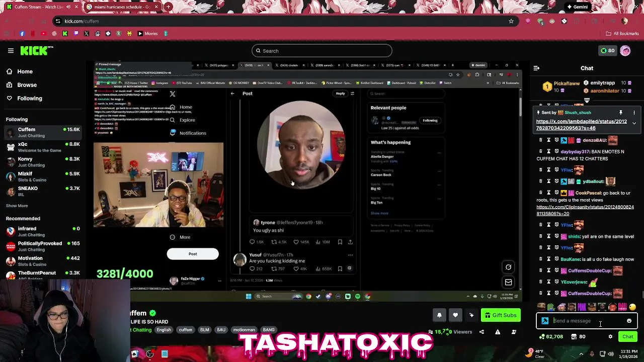
Task: Open the X bookmark in bookmarks bar
Action: pos(87,34)
